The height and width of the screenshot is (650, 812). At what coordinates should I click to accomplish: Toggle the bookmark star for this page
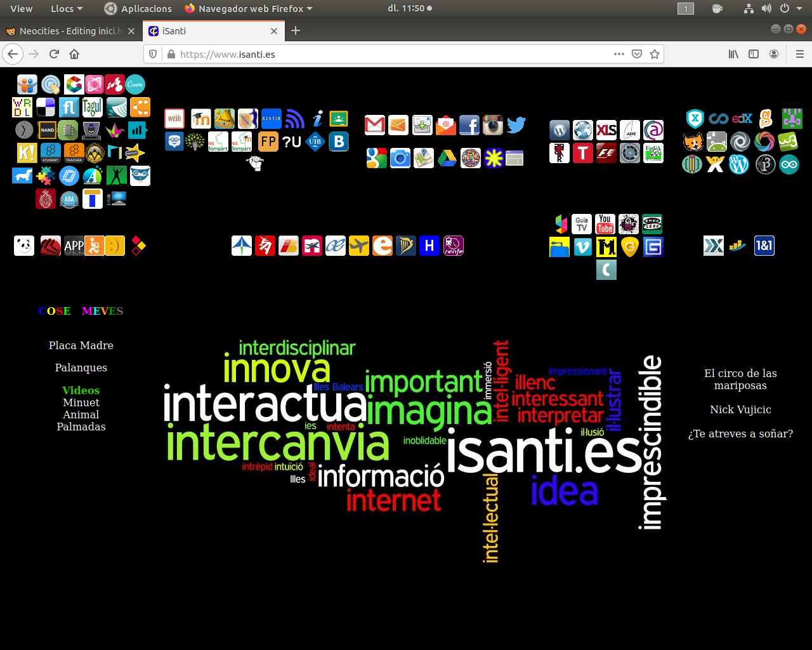coord(655,54)
